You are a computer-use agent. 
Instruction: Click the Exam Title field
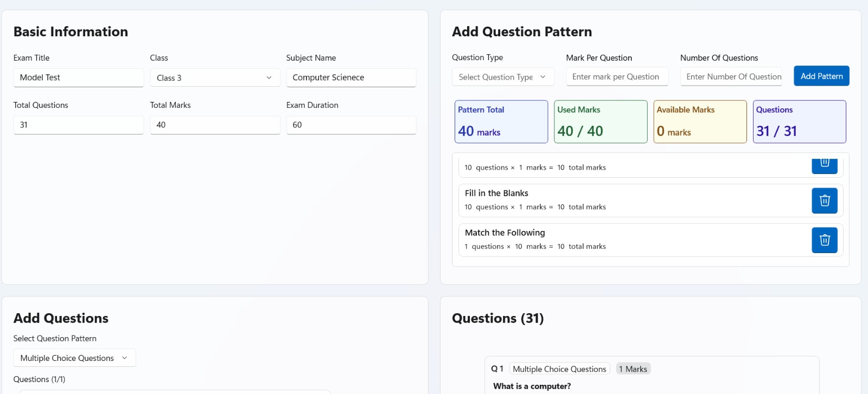pos(78,77)
